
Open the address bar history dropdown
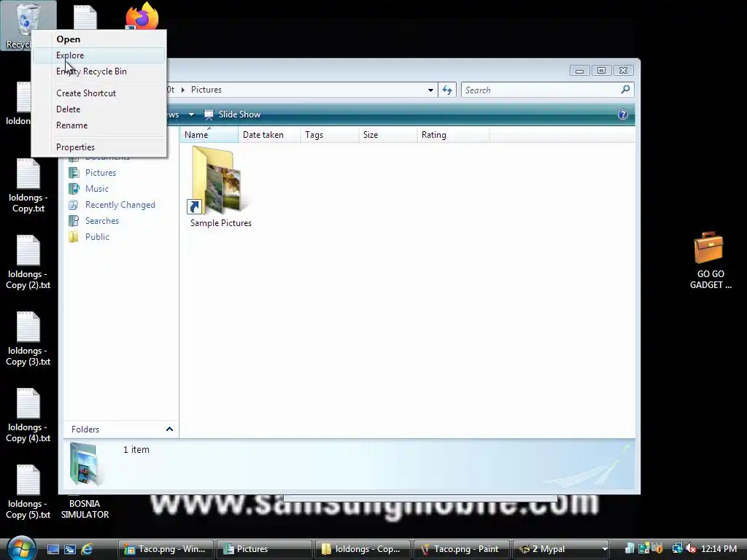430,90
